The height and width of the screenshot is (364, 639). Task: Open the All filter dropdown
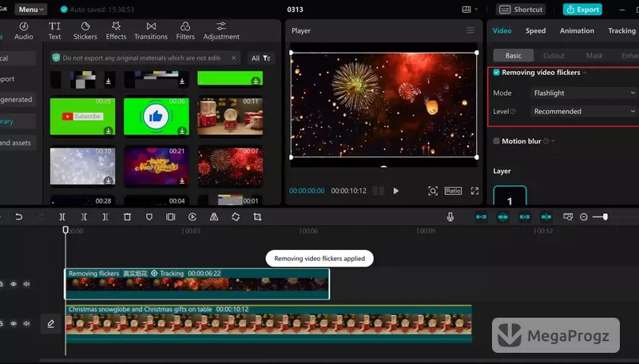[261, 58]
